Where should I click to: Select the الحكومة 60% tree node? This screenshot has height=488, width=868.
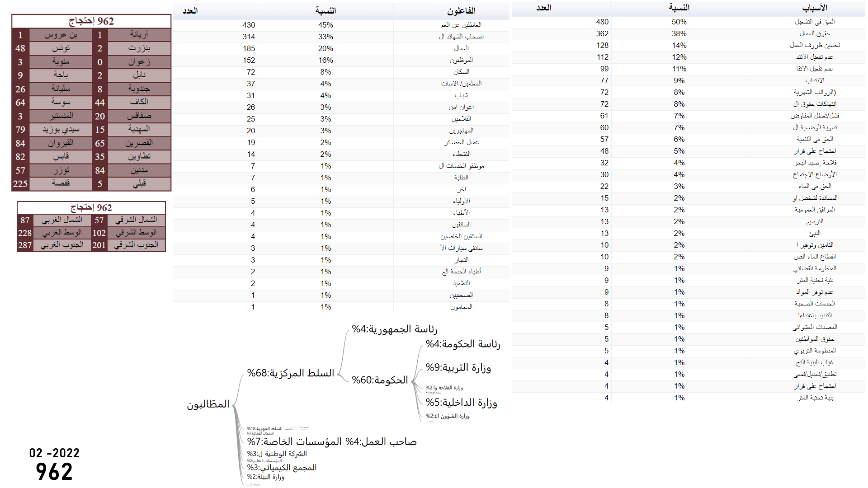click(x=380, y=380)
